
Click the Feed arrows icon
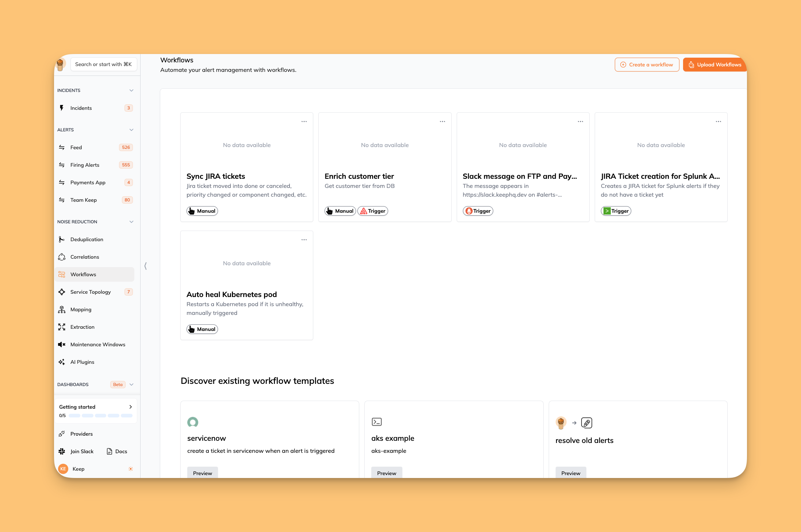(x=62, y=147)
